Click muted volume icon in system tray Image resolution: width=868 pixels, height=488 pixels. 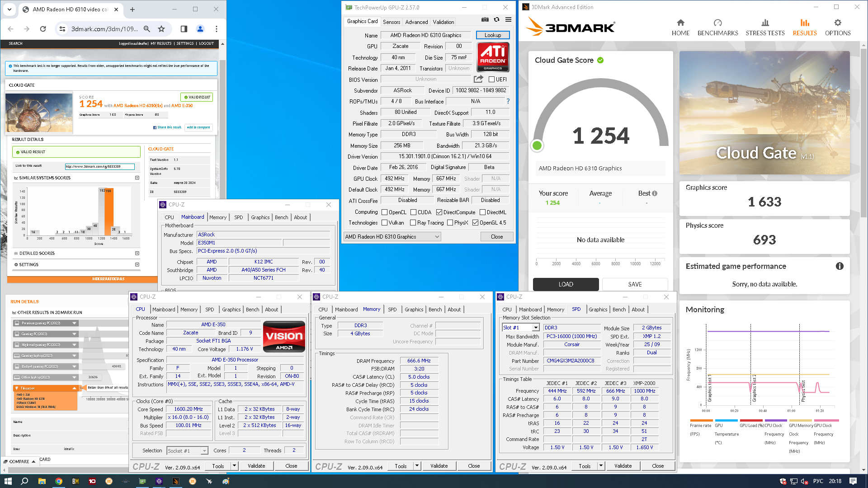[x=805, y=481]
